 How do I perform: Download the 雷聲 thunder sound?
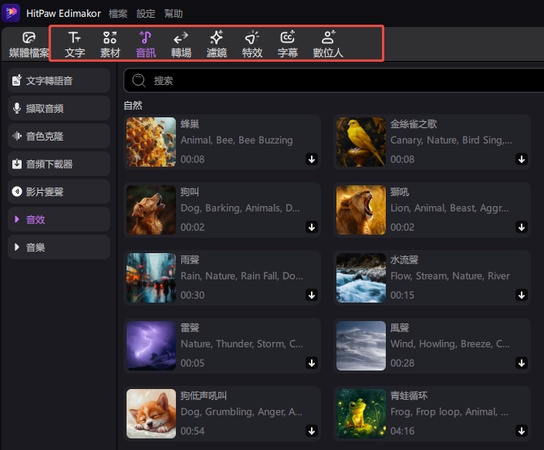coord(312,363)
